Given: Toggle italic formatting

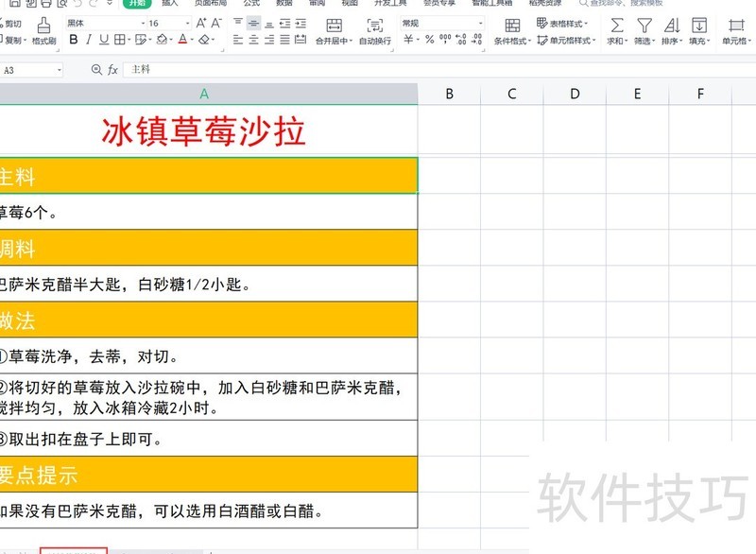Looking at the screenshot, I should [x=89, y=40].
